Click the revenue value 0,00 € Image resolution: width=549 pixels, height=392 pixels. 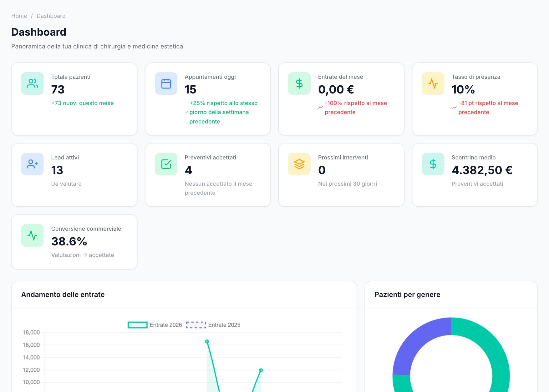336,90
